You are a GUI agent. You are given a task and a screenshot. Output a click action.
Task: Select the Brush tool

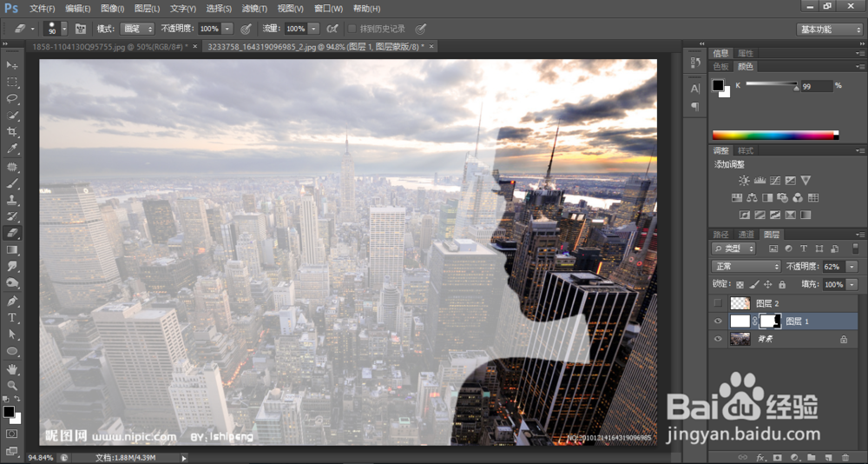coord(12,183)
